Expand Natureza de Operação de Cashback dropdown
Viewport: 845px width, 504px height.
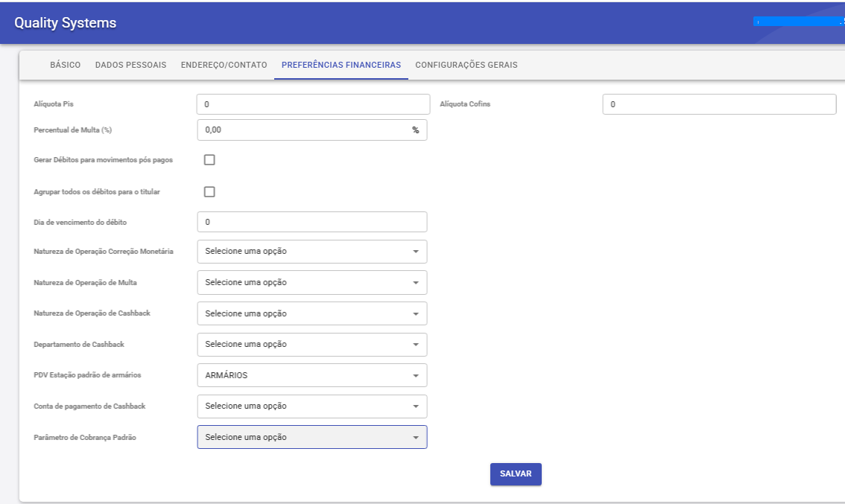[x=311, y=313]
